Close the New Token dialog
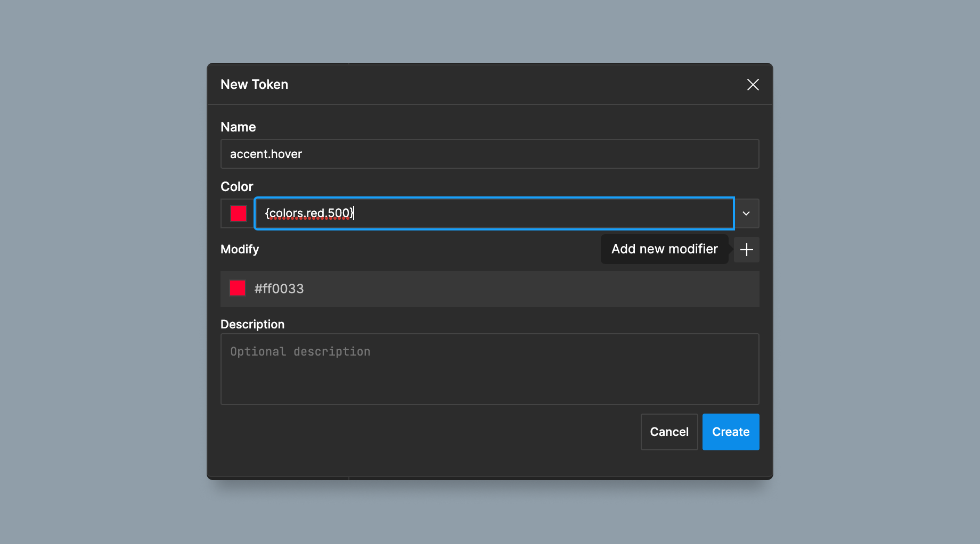This screenshot has height=544, width=980. pos(753,85)
